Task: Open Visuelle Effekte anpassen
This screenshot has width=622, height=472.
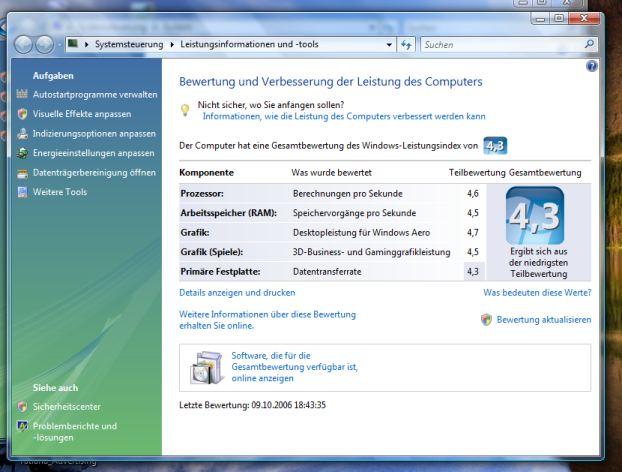Action: click(82, 114)
